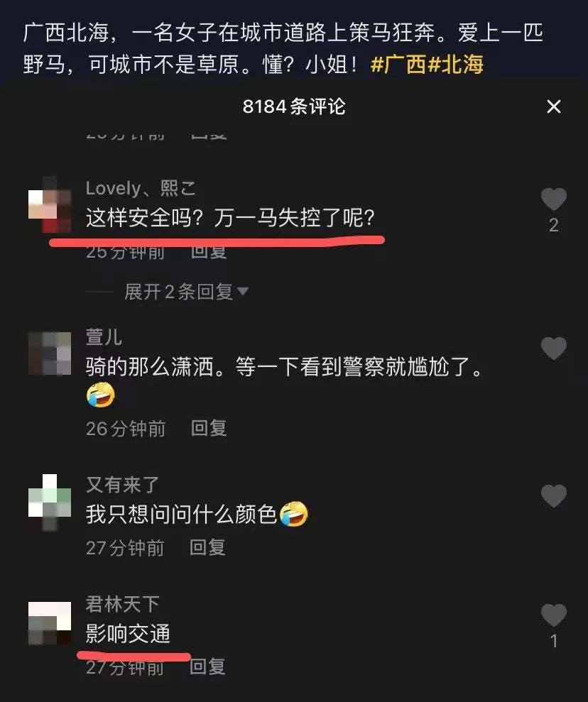
Task: Open the #北海 hashtag
Action: tap(455, 65)
